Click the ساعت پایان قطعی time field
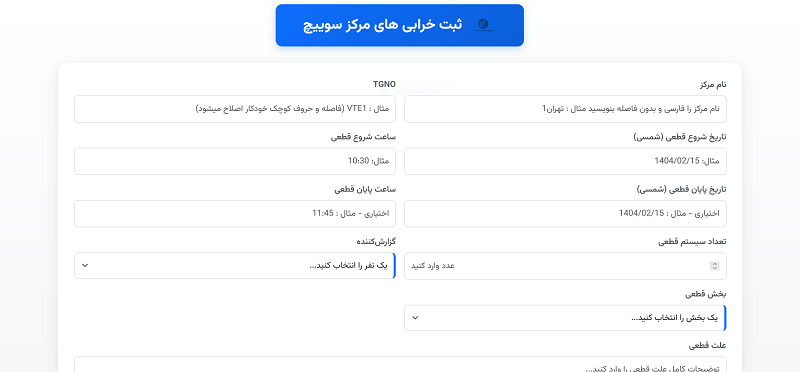Screen dimensions: 800x372 235,213
